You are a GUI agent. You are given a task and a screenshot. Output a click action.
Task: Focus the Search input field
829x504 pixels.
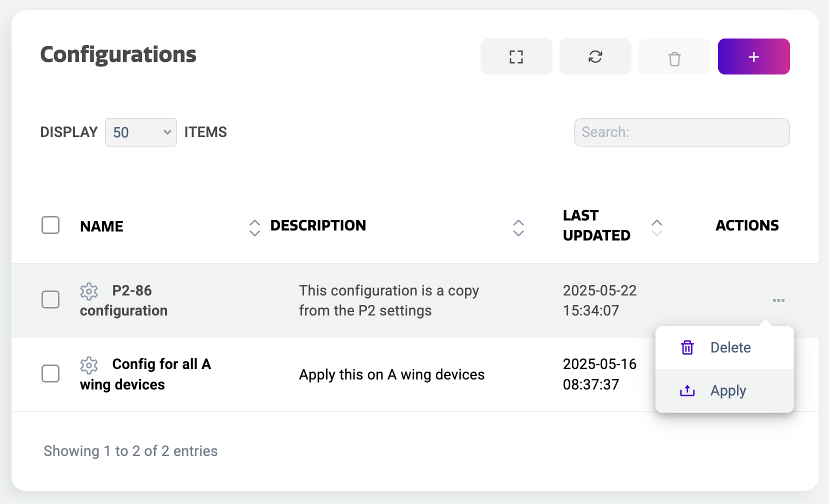(681, 132)
